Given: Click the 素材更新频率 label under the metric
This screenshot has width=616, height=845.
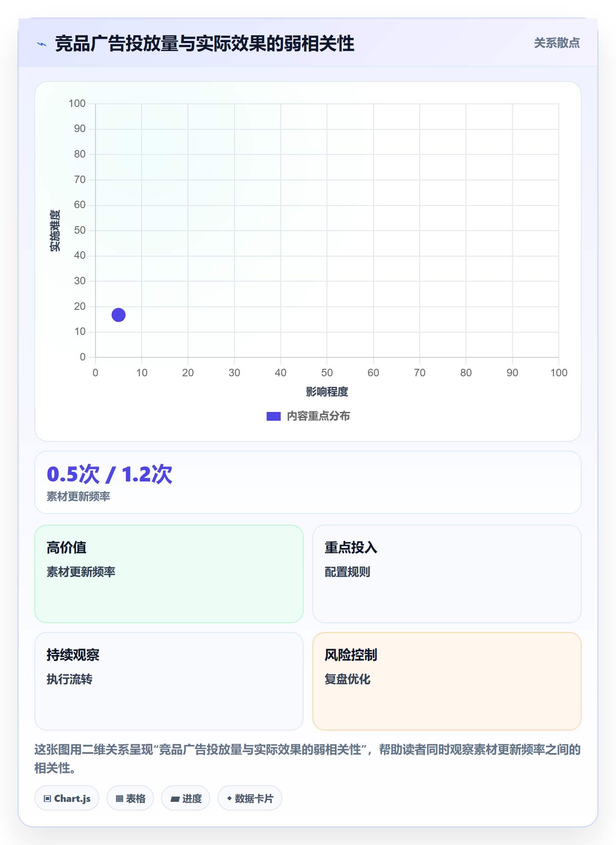Looking at the screenshot, I should (x=78, y=496).
